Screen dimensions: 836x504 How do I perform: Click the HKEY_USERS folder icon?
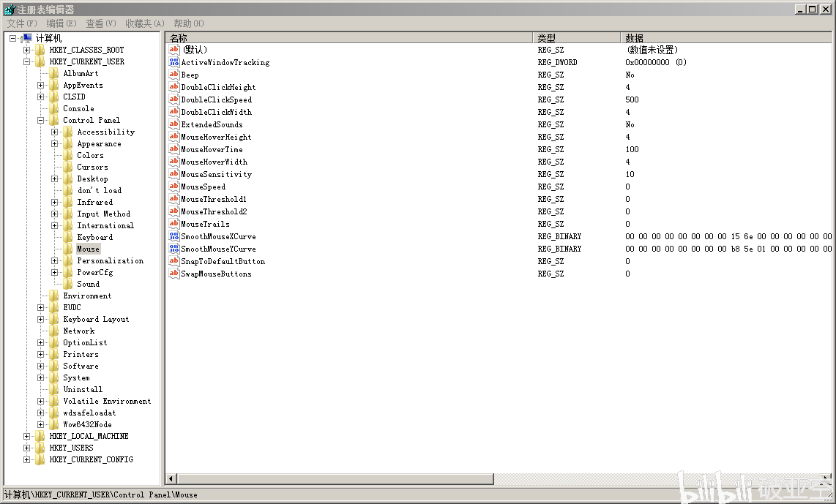(40, 448)
